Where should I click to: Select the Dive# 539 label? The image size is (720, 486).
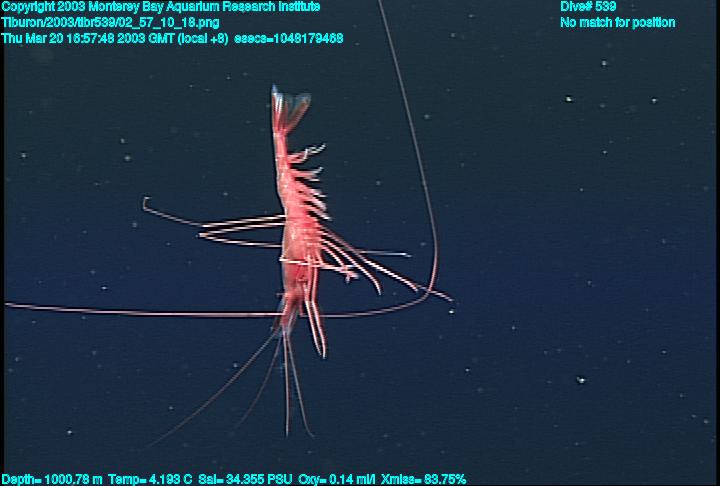[588, 7]
